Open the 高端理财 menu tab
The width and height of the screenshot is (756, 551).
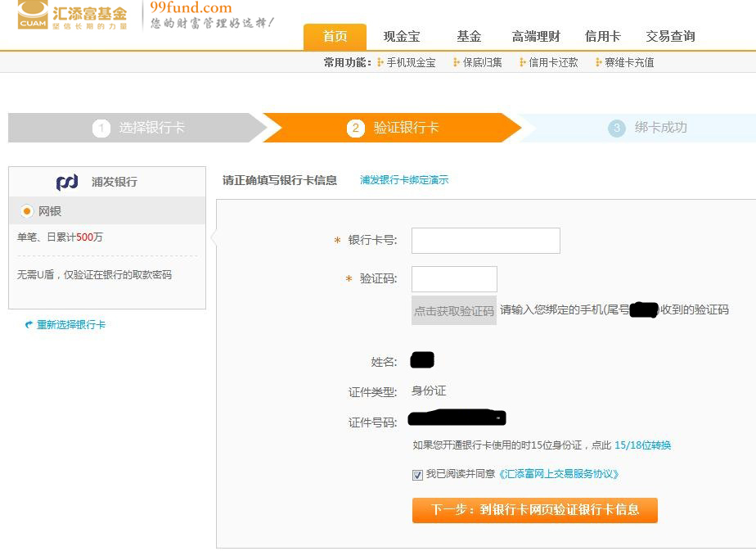point(536,37)
